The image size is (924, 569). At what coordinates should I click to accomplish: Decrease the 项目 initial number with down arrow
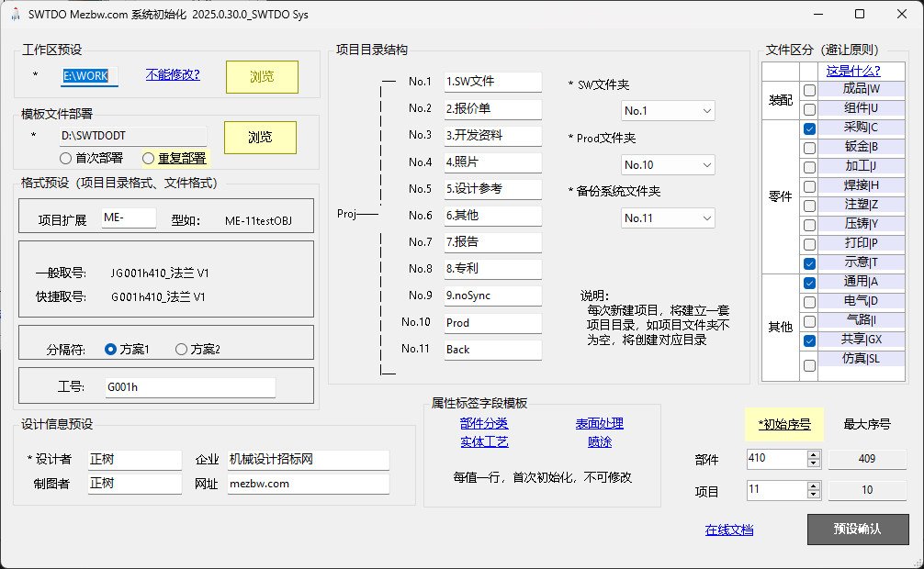coord(813,496)
